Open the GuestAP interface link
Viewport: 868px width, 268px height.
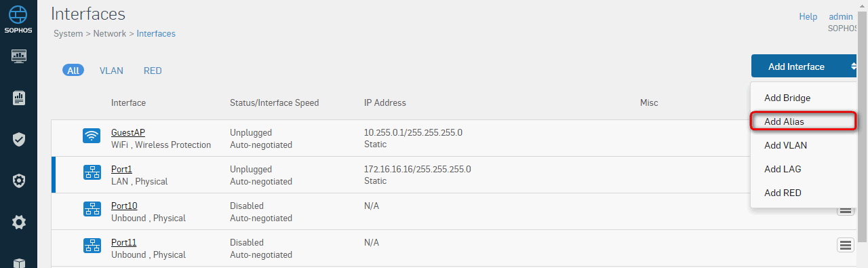coord(128,133)
